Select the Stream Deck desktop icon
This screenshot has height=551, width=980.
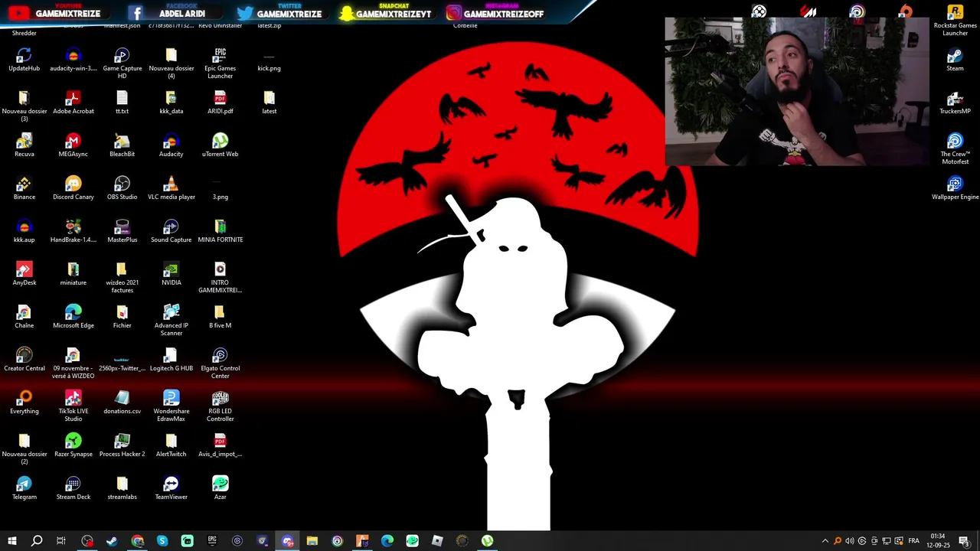coord(73,488)
